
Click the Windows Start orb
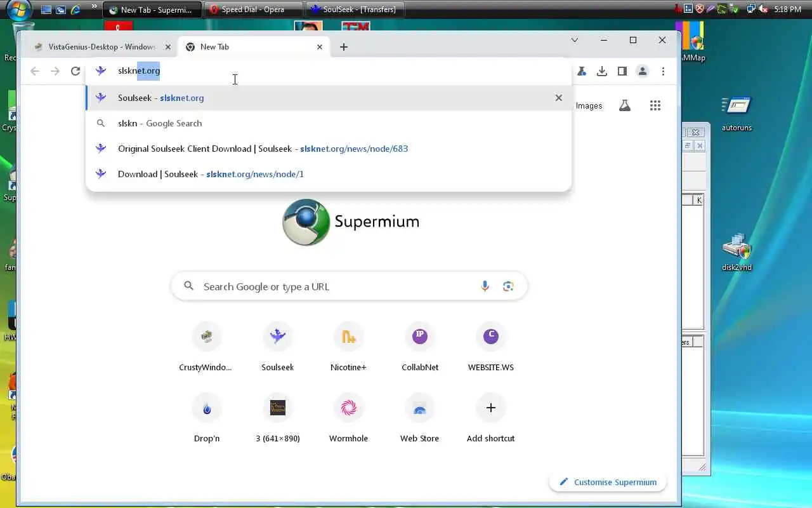click(18, 9)
